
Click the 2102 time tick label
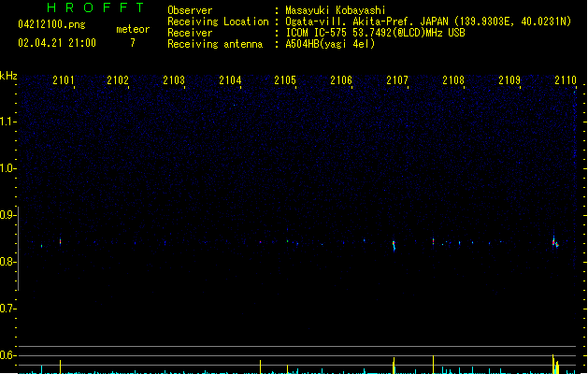pos(118,80)
